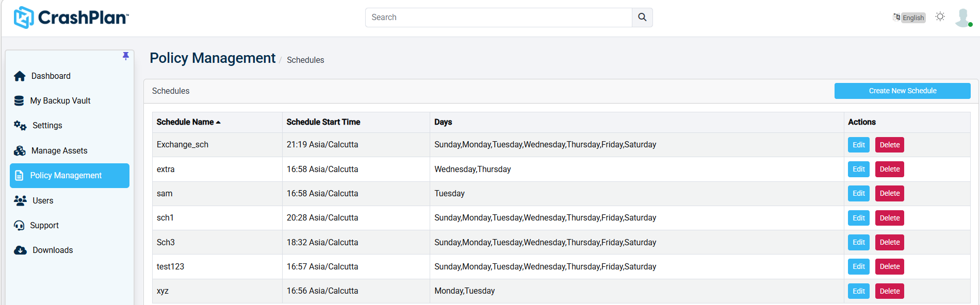Click the Manage Assets cubes icon
The height and width of the screenshot is (305, 980).
click(20, 150)
